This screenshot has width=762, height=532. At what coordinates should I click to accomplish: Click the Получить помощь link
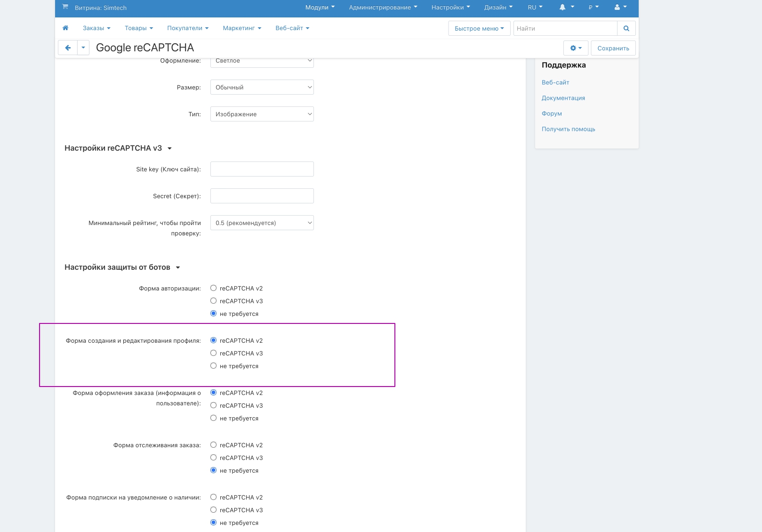pos(569,129)
